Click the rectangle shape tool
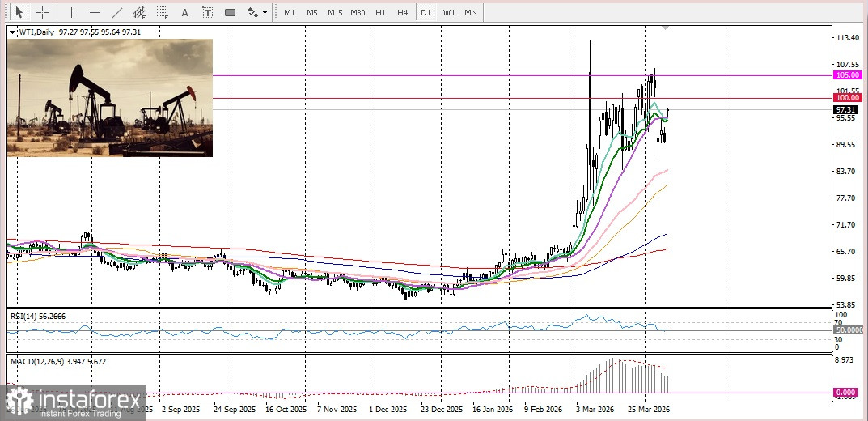 pyautogui.click(x=230, y=12)
